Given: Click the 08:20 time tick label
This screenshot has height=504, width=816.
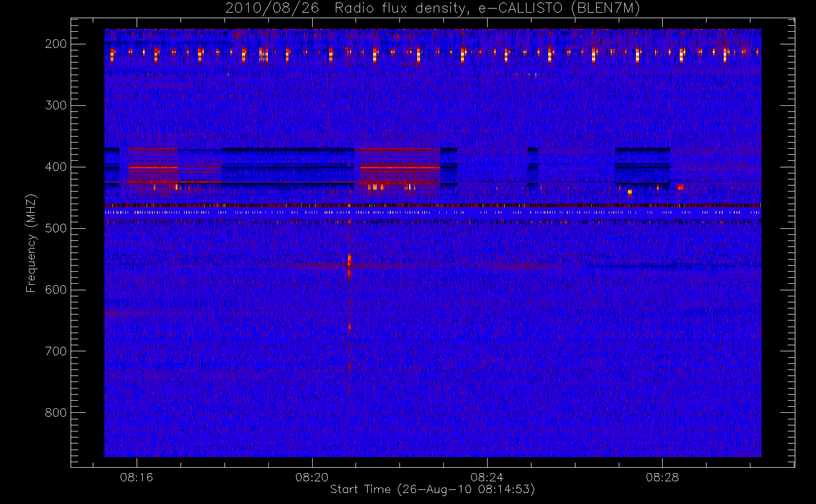Looking at the screenshot, I should 312,477.
